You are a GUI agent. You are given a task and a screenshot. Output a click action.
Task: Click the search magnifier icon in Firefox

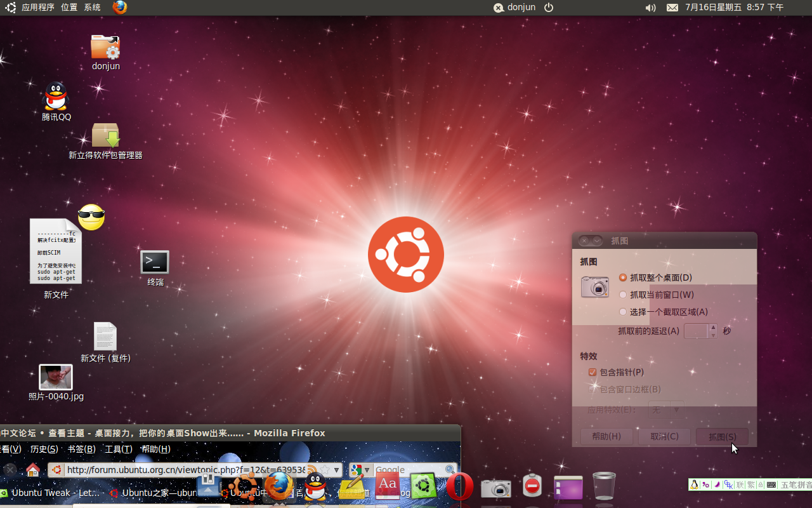click(x=450, y=470)
